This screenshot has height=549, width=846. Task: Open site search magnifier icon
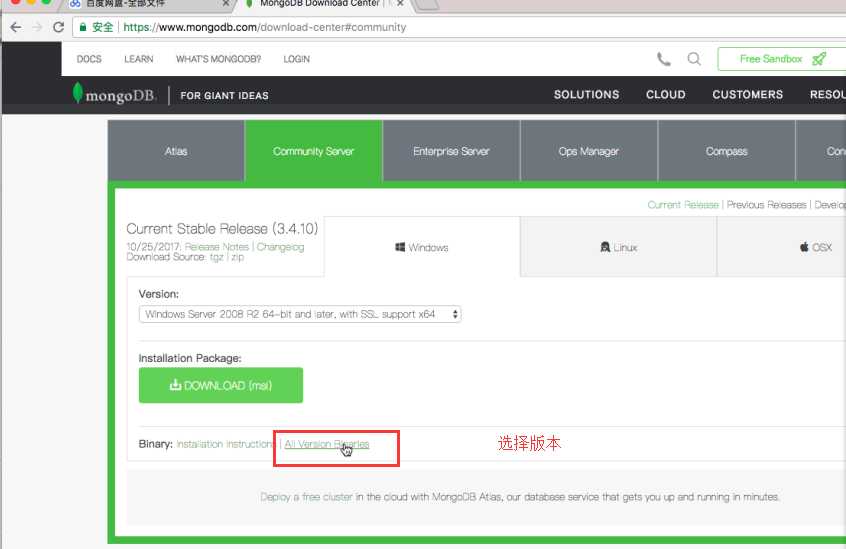click(694, 59)
